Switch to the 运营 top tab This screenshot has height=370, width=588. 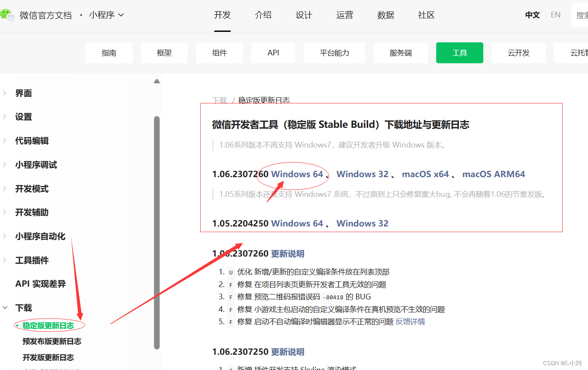click(x=345, y=15)
